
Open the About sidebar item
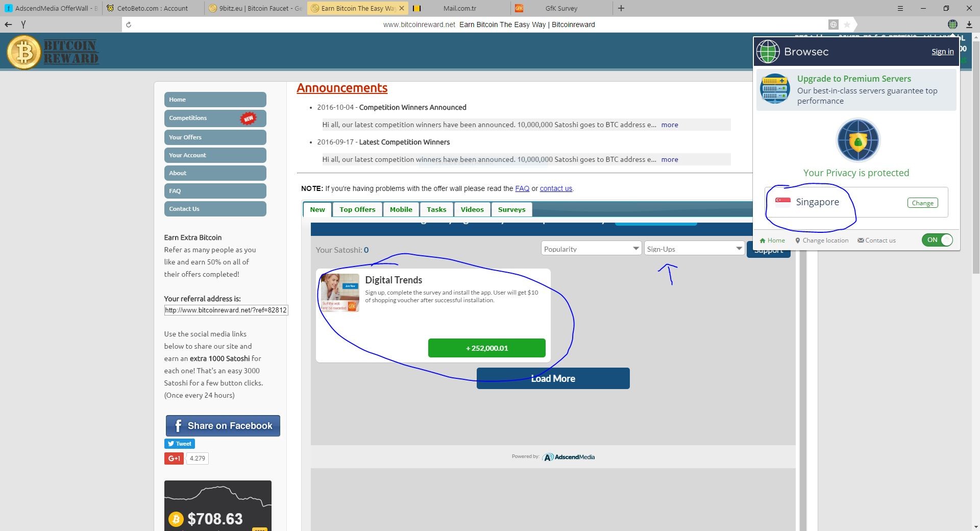click(215, 173)
